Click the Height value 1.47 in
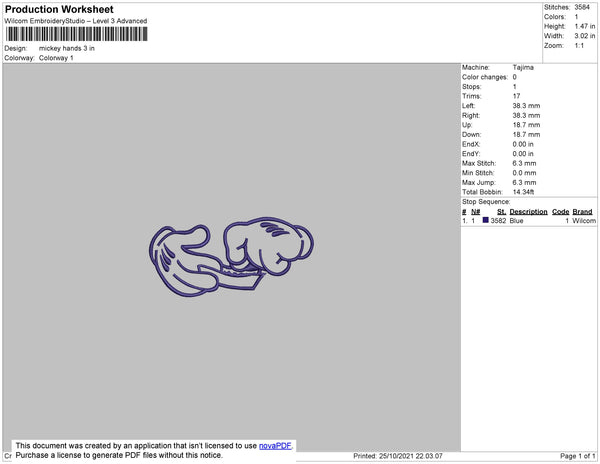 (585, 26)
